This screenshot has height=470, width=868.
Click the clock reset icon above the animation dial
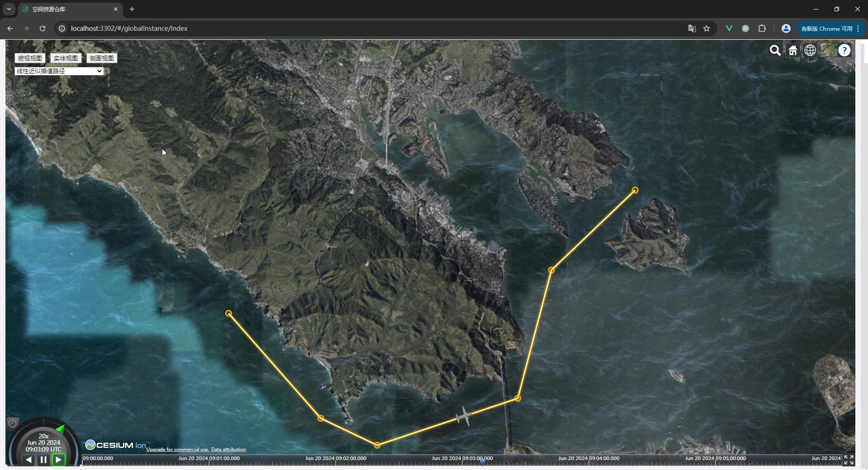pos(13,423)
